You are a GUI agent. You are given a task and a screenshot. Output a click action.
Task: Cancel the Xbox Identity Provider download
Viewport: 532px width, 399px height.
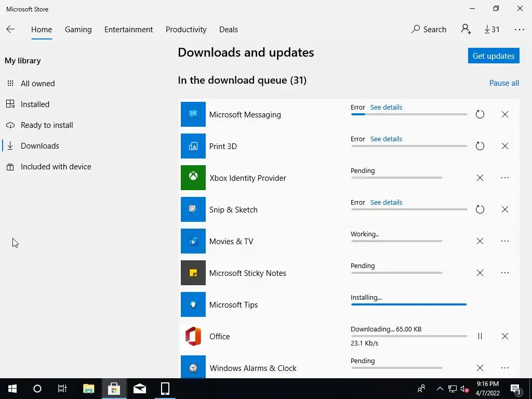point(480,178)
